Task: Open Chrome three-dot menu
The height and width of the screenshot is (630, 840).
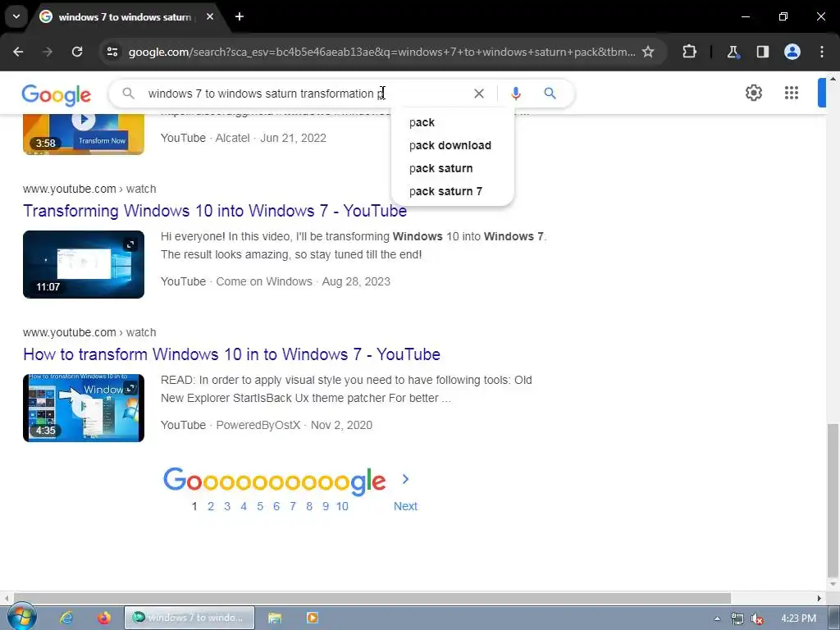Action: (x=822, y=52)
